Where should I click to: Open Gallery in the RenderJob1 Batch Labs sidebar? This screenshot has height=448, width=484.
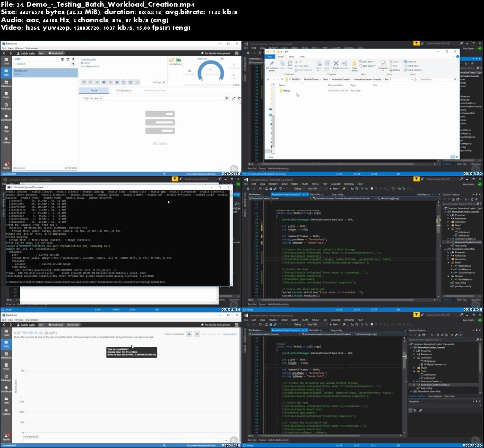(6, 140)
